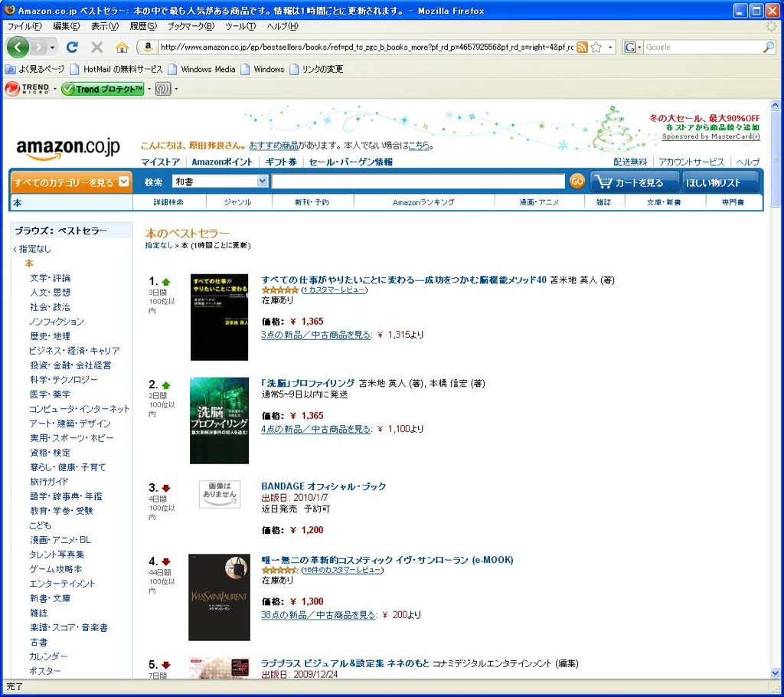Click the search magnifier icon in Google box
Viewport: 784px width, 697px height.
coord(769,47)
